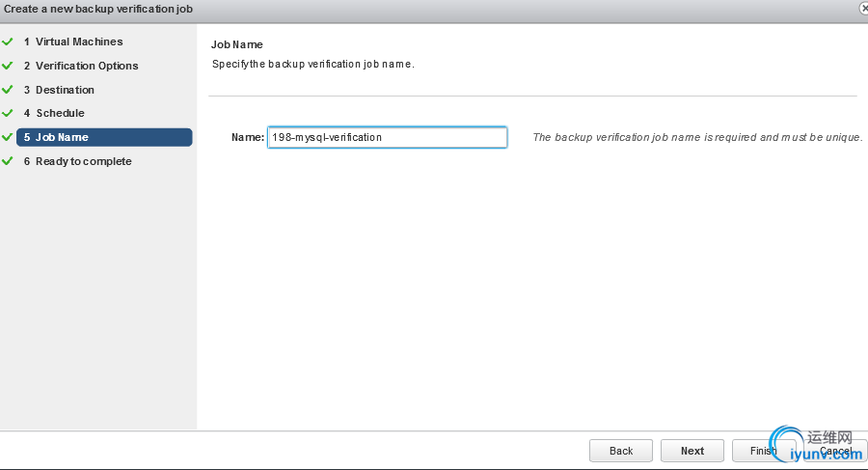Go to step 1 Virtual Machines
The width and height of the screenshot is (868, 470).
73,41
